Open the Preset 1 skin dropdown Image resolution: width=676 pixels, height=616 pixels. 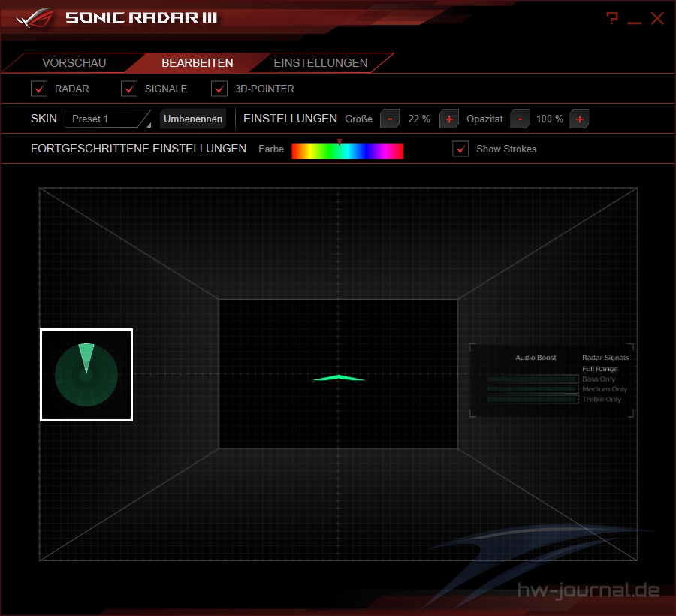pyautogui.click(x=107, y=119)
